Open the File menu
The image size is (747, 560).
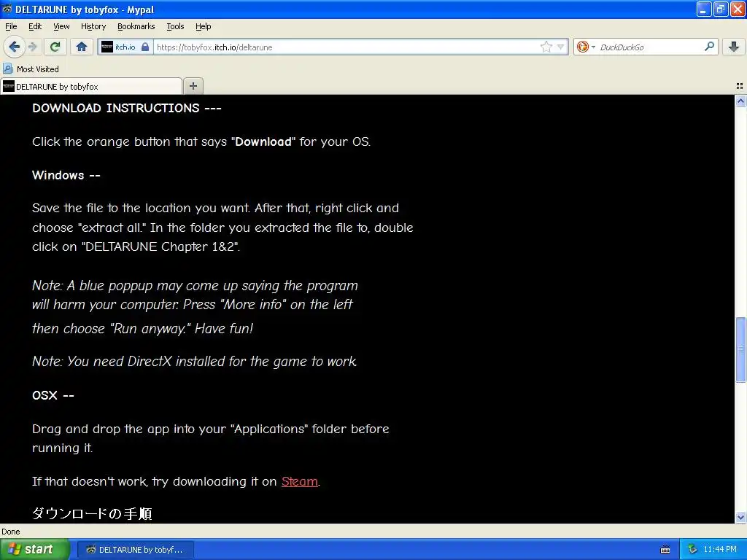[11, 26]
